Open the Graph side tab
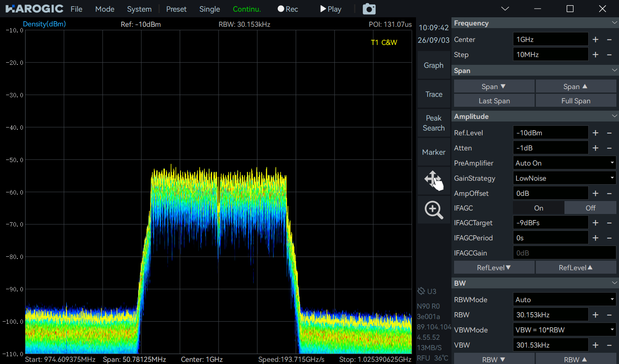Screen dimensions: 619x364 [434, 65]
